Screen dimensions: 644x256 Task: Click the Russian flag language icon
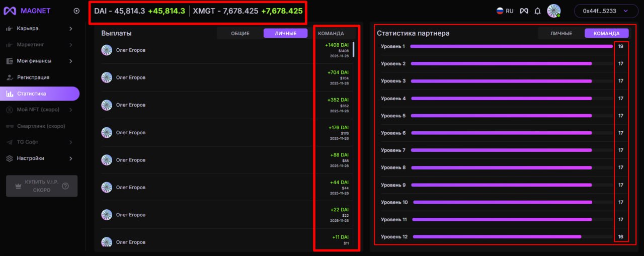(x=500, y=11)
